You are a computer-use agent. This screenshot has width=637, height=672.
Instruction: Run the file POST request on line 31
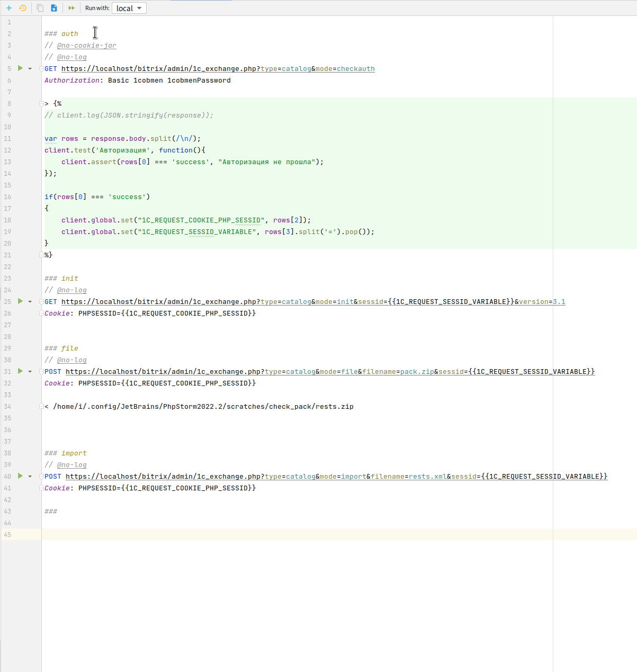coord(20,371)
